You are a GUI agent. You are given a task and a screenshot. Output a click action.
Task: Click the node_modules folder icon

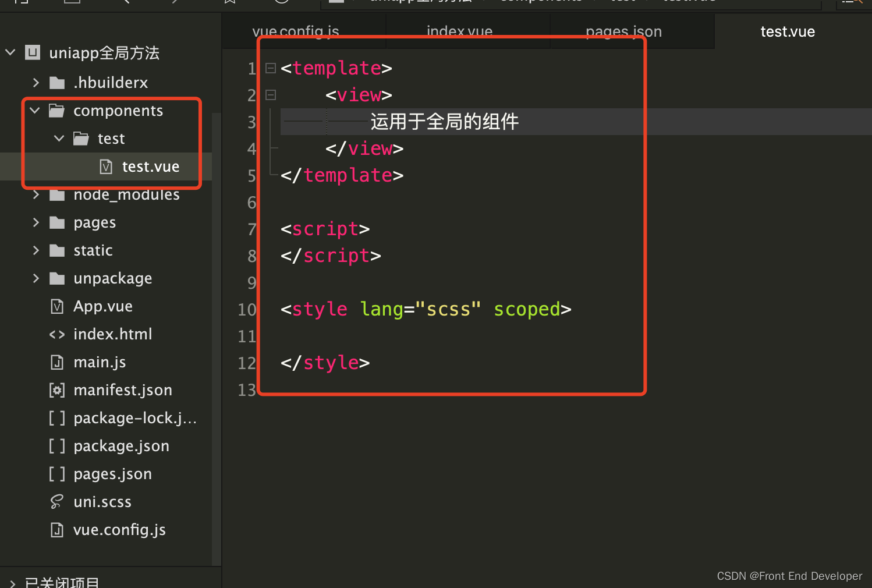[57, 194]
